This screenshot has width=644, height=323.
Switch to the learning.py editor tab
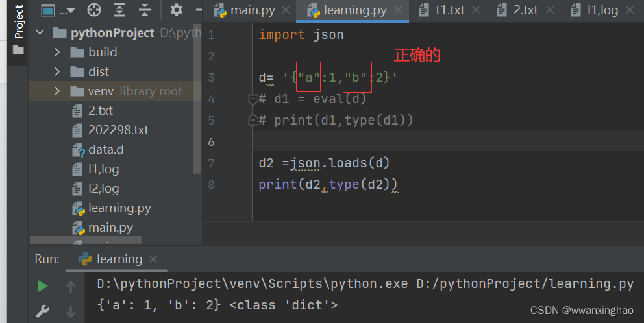[x=352, y=10]
